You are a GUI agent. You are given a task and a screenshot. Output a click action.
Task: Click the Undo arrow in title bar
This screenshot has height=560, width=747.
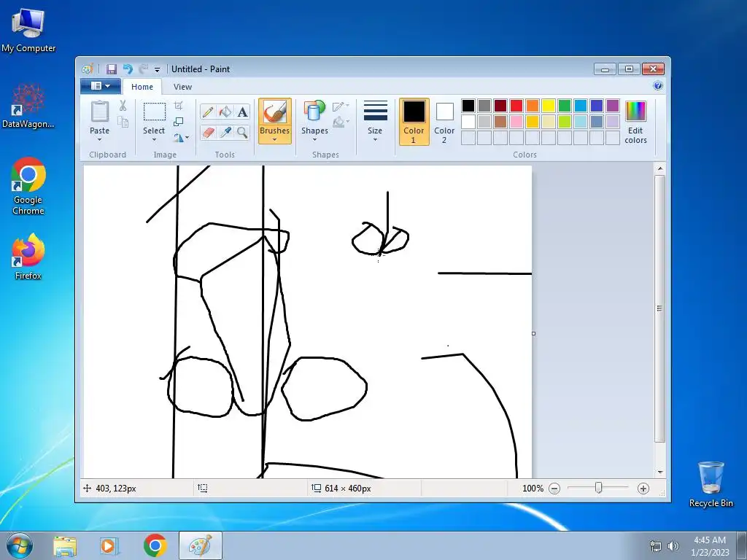point(128,69)
